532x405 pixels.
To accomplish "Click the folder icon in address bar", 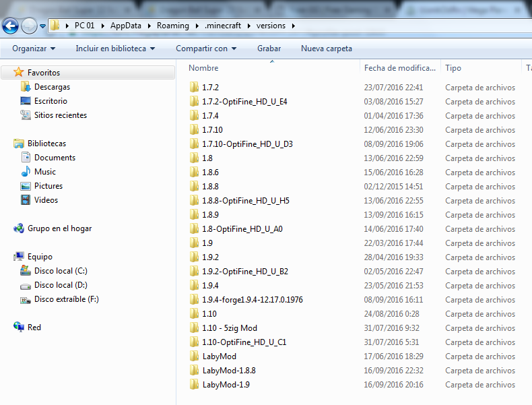I will (x=55, y=25).
